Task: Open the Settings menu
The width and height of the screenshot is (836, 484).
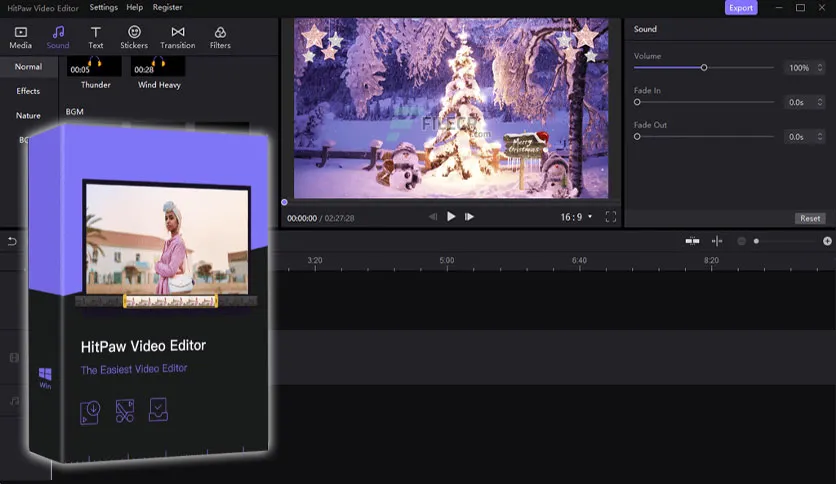Action: tap(104, 8)
